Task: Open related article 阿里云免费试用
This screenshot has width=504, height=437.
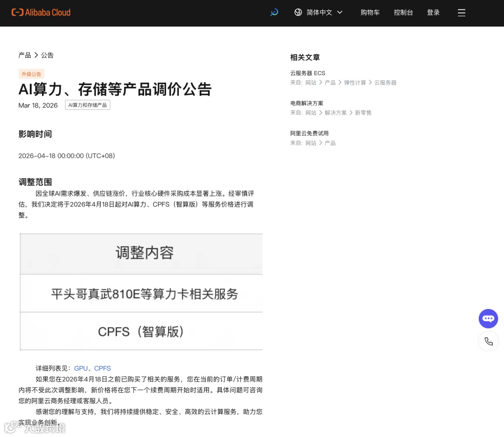Action: (x=309, y=134)
